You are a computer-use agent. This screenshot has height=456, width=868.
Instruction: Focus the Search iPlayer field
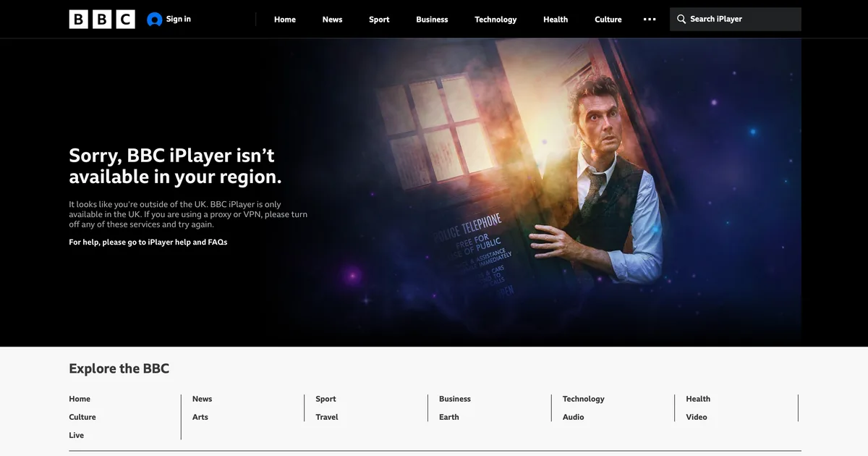(736, 20)
